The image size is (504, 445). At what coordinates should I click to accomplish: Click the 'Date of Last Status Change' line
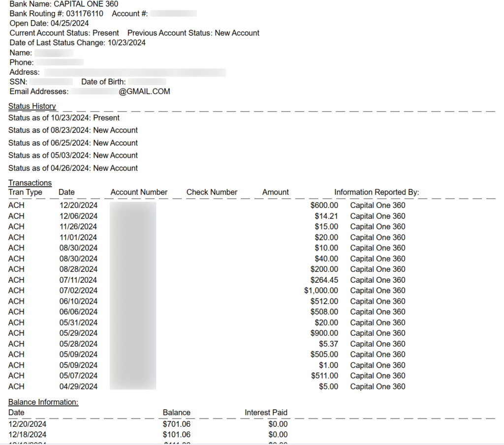pos(77,43)
